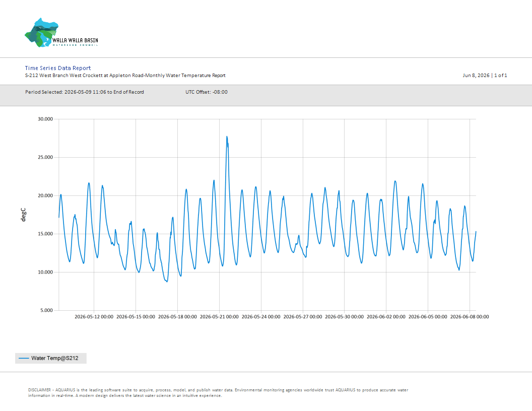Click the 'Jun 8, 2026 | 1 of 1' page indicator
The width and height of the screenshot is (532, 411).
tap(485, 75)
